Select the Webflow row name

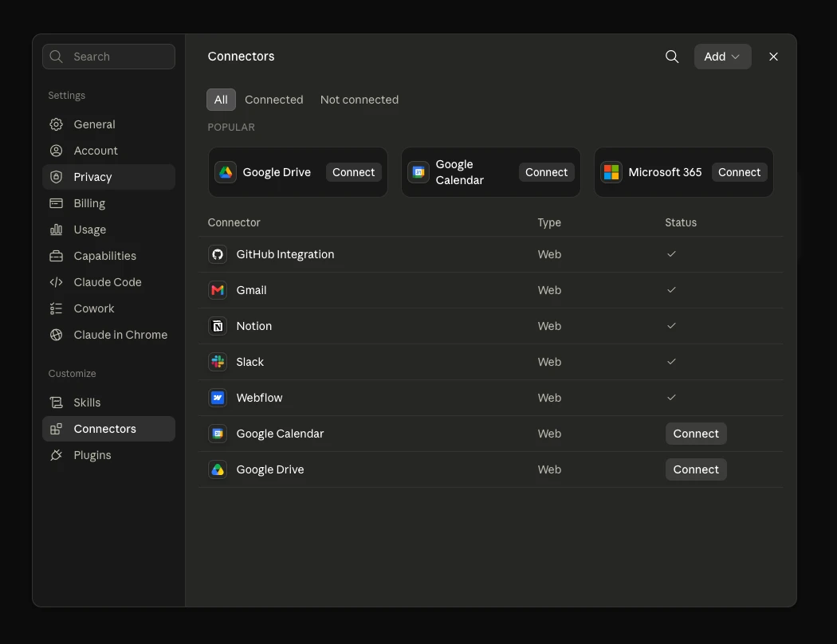(x=259, y=398)
